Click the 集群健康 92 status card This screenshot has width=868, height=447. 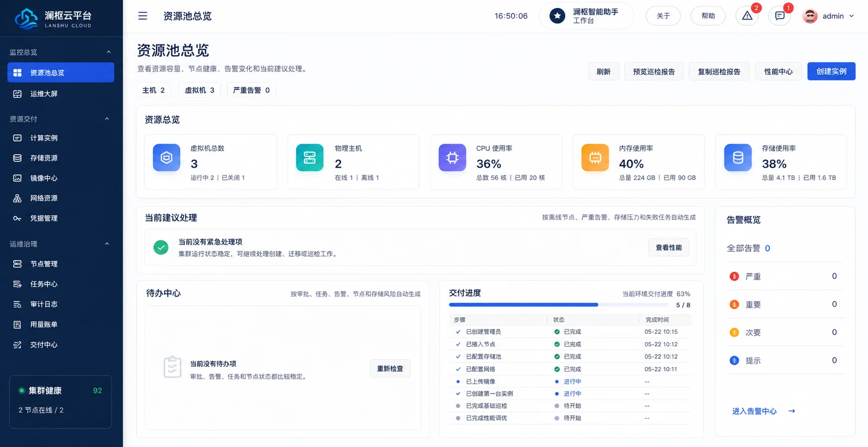pyautogui.click(x=61, y=402)
